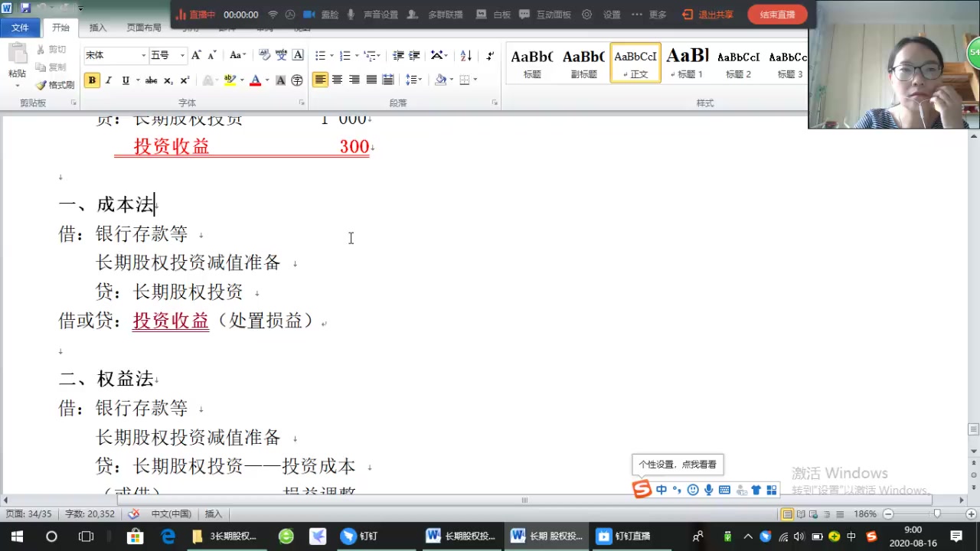
Task: Toggle align text left
Action: point(320,80)
